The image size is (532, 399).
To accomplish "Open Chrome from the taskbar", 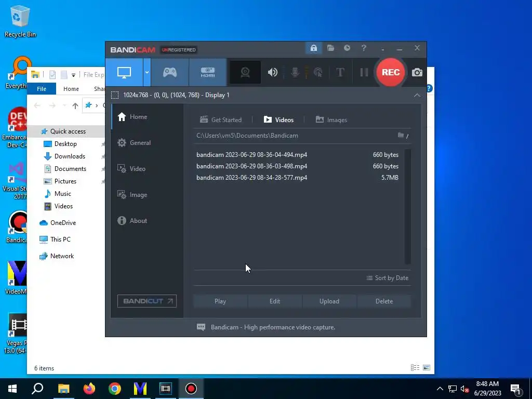I will click(x=115, y=389).
